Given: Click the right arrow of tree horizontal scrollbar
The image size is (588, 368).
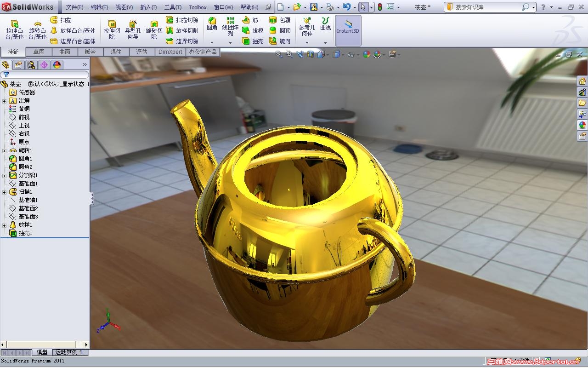Looking at the screenshot, I should 86,344.
